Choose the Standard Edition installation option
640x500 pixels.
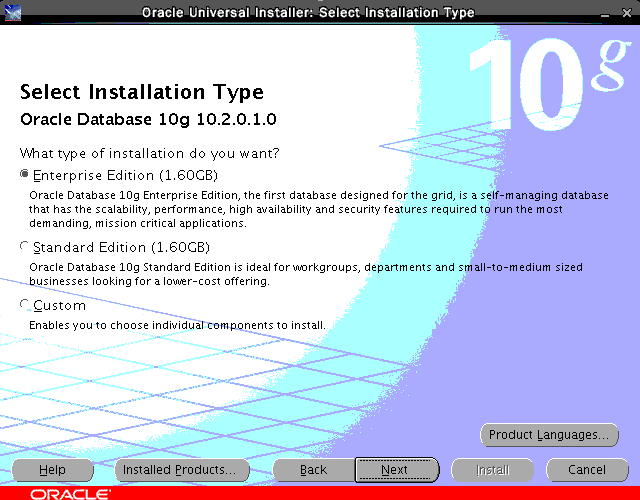pos(24,247)
